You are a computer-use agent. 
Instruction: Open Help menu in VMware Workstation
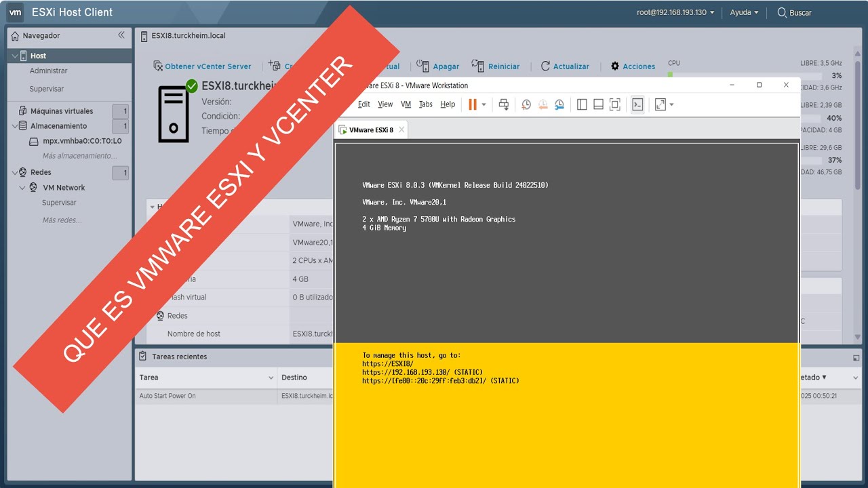point(448,104)
